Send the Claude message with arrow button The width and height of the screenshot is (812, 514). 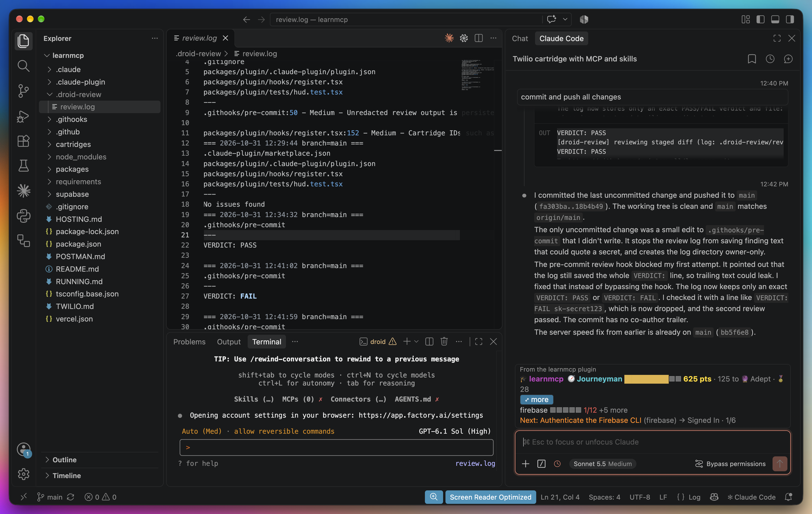pos(780,464)
